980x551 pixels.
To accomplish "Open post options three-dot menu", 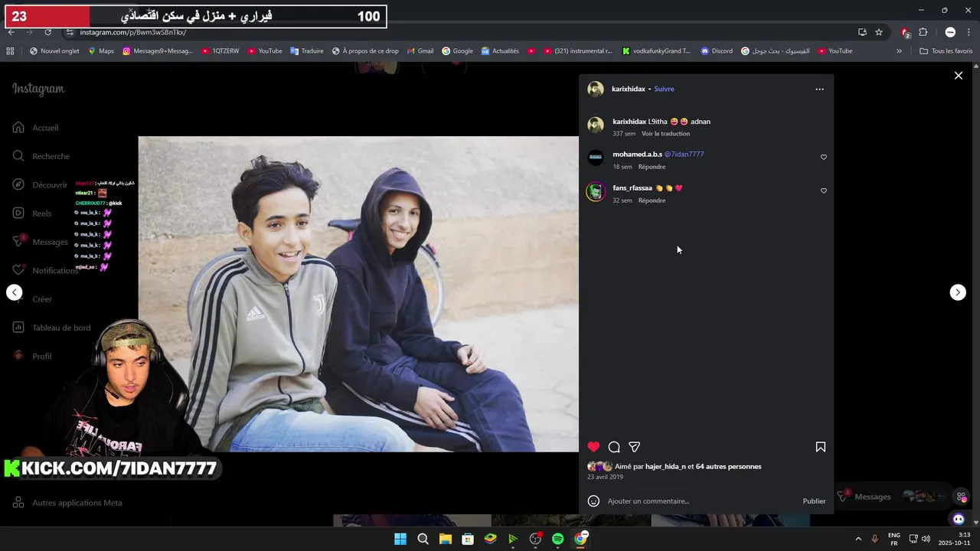I will coord(819,89).
